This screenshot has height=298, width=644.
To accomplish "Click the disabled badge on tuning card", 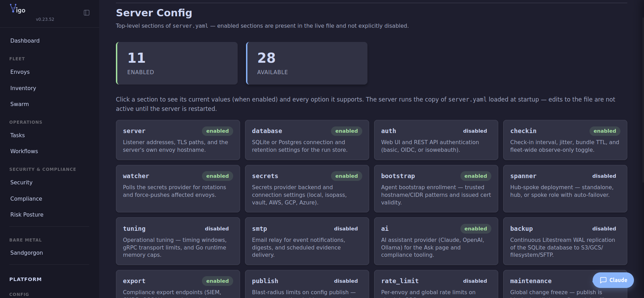I will [217, 229].
